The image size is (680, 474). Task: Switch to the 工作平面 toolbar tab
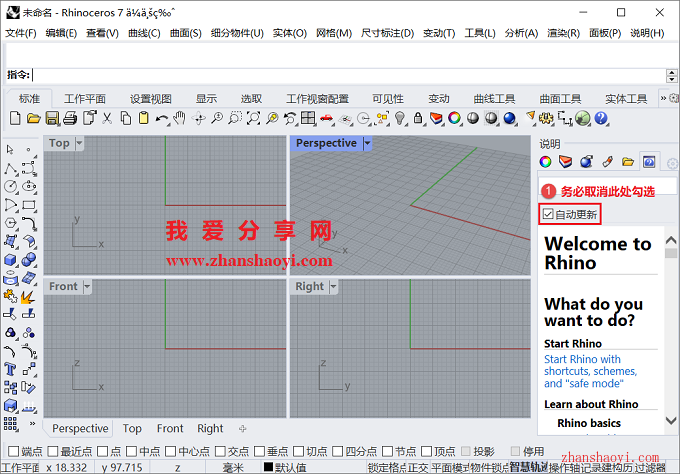pos(85,99)
